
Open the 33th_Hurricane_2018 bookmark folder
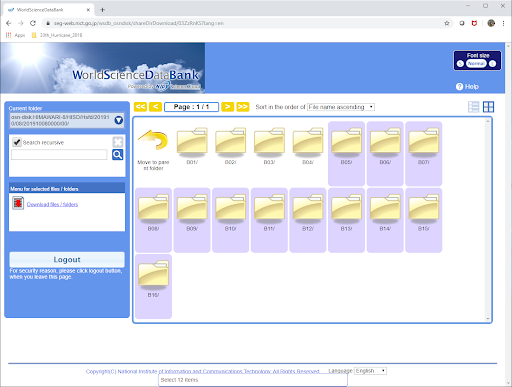pos(57,35)
